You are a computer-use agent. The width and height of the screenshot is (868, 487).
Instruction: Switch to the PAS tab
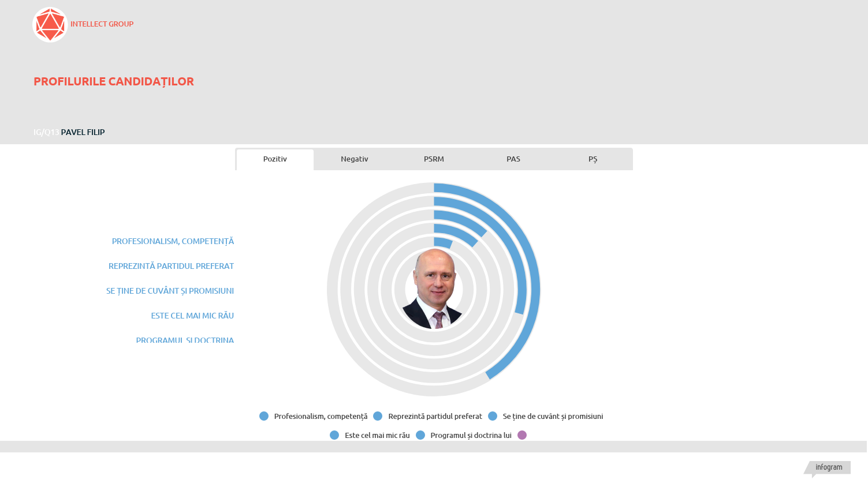(x=513, y=159)
